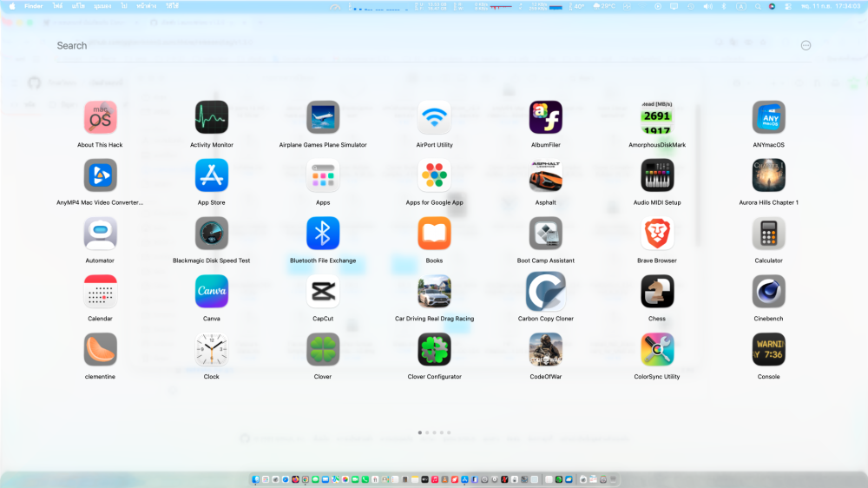868x488 pixels.
Task: Click Finder icon in the Dock
Action: [255, 479]
